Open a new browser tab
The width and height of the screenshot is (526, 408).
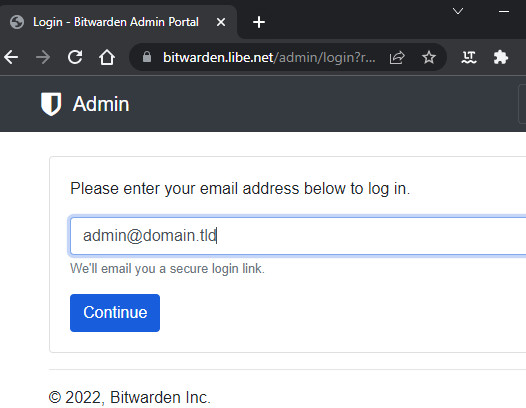259,22
